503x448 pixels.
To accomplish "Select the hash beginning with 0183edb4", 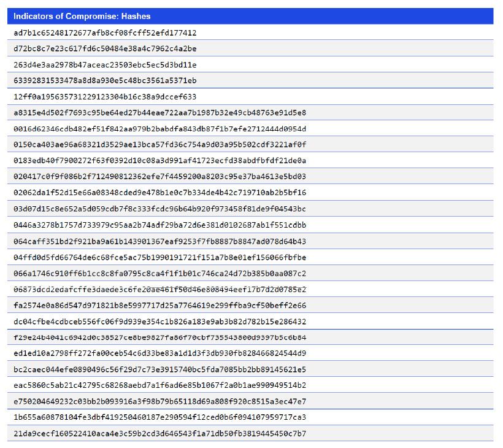I will click(159, 160).
